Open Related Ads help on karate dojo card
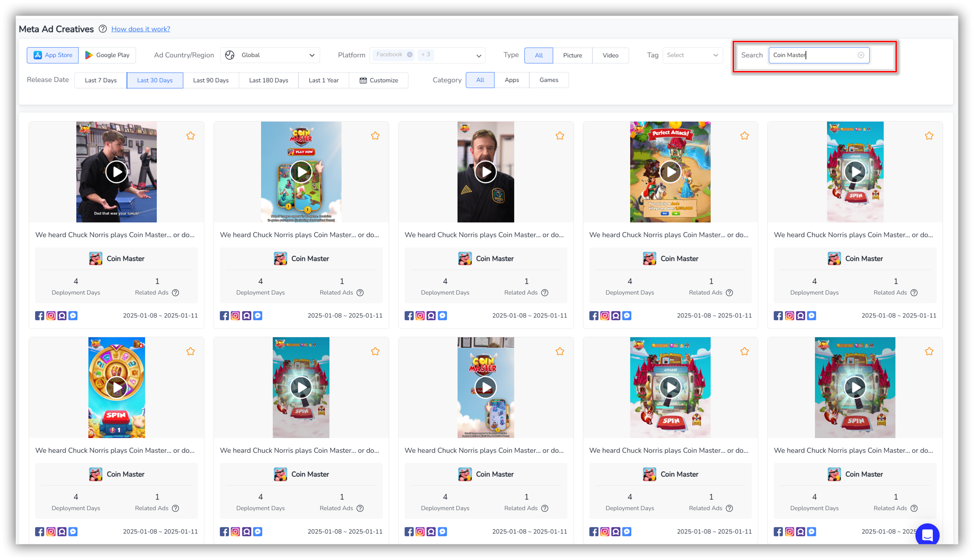This screenshot has width=974, height=560. (x=176, y=293)
